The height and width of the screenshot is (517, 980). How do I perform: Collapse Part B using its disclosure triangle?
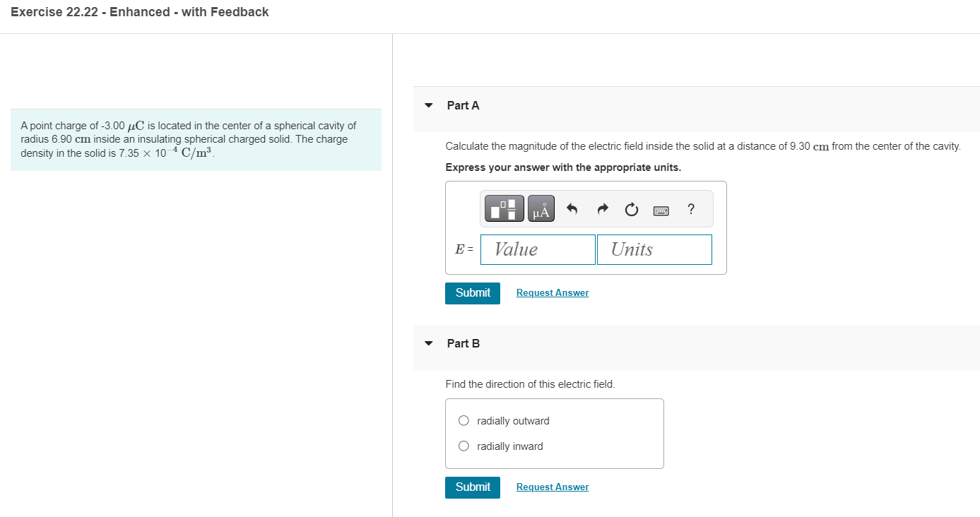428,343
